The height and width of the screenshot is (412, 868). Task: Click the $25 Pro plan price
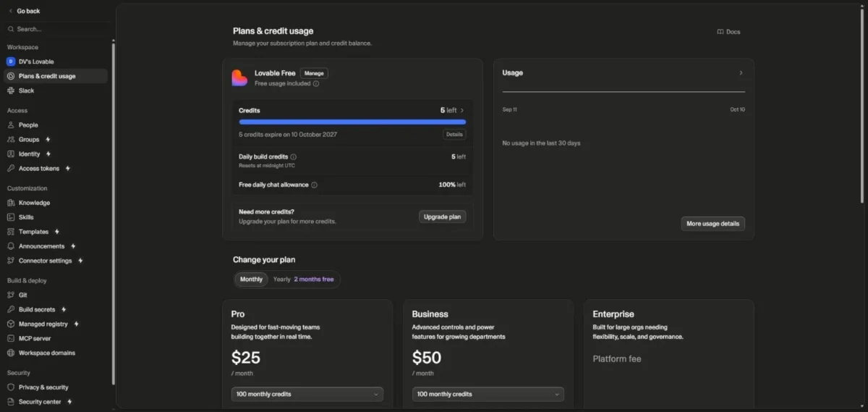pyautogui.click(x=246, y=358)
